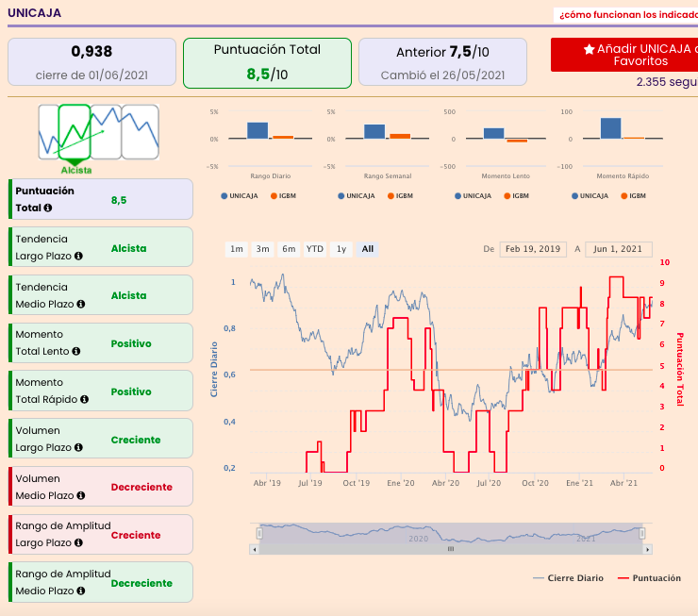Select the All range button

[368, 249]
